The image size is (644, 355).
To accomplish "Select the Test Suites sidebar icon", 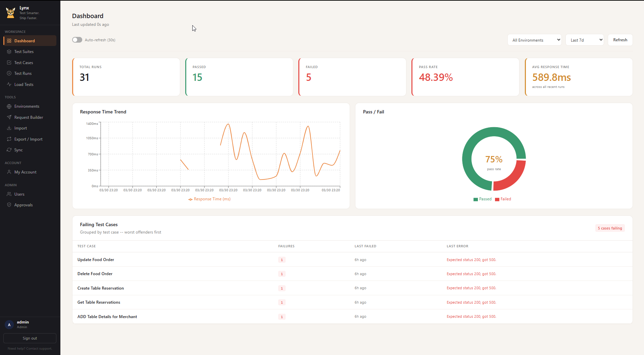I will click(x=9, y=51).
